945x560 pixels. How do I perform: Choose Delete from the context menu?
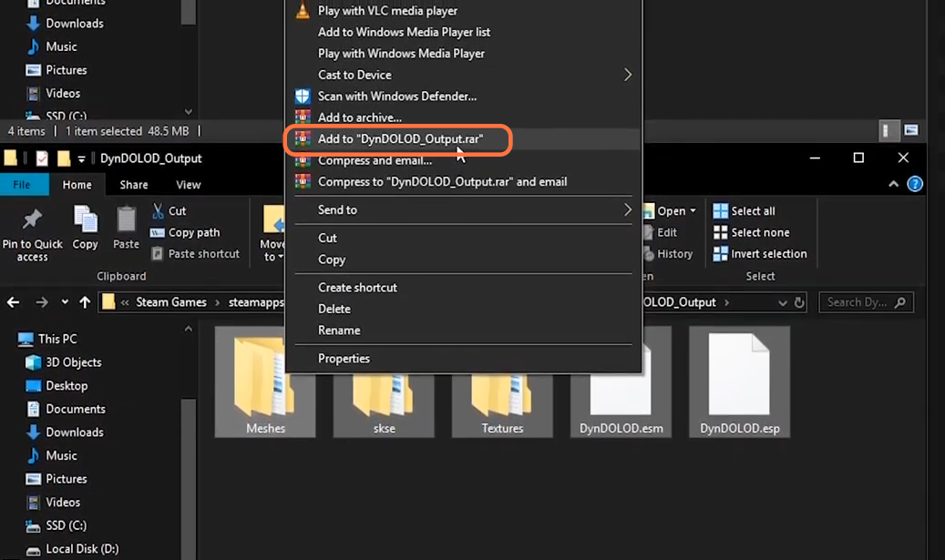334,309
